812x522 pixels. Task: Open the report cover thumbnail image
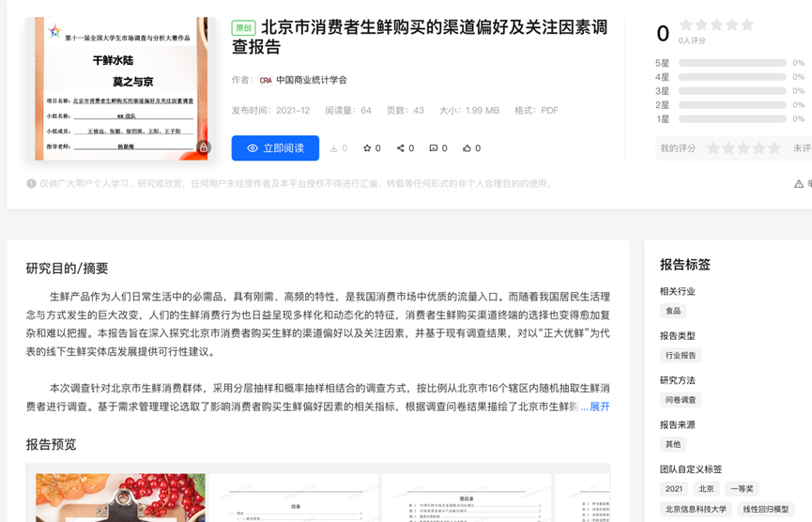(x=118, y=87)
